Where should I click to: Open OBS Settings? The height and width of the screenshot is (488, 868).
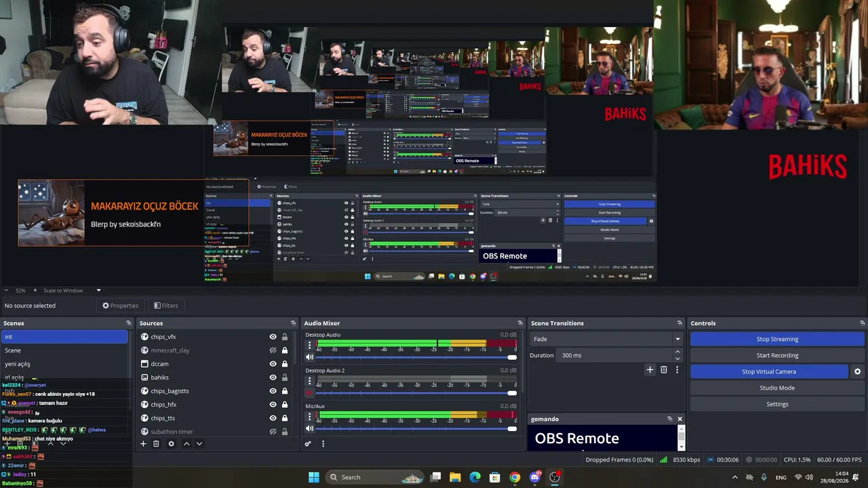click(x=777, y=404)
